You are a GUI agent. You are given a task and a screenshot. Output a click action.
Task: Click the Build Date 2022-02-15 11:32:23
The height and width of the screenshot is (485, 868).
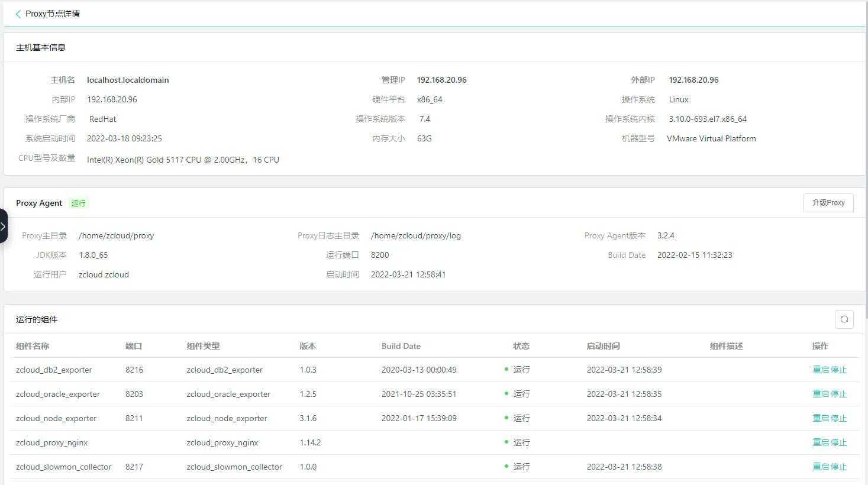[x=695, y=255]
